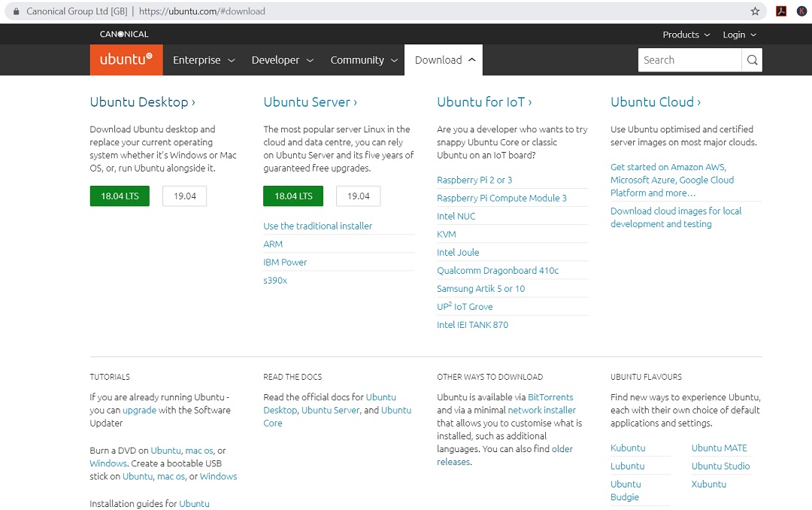
Task: Open the Ubuntu MATE flavour link
Action: 720,448
